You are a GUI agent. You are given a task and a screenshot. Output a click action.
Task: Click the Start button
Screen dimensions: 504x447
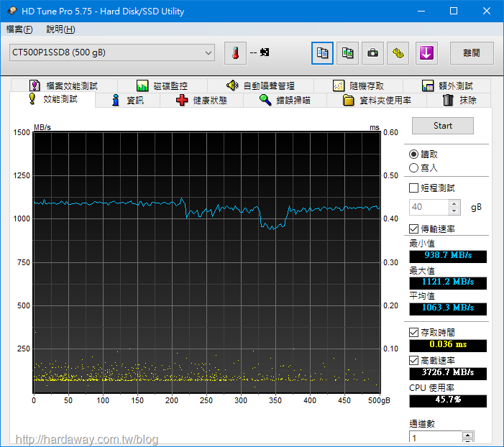pyautogui.click(x=443, y=126)
